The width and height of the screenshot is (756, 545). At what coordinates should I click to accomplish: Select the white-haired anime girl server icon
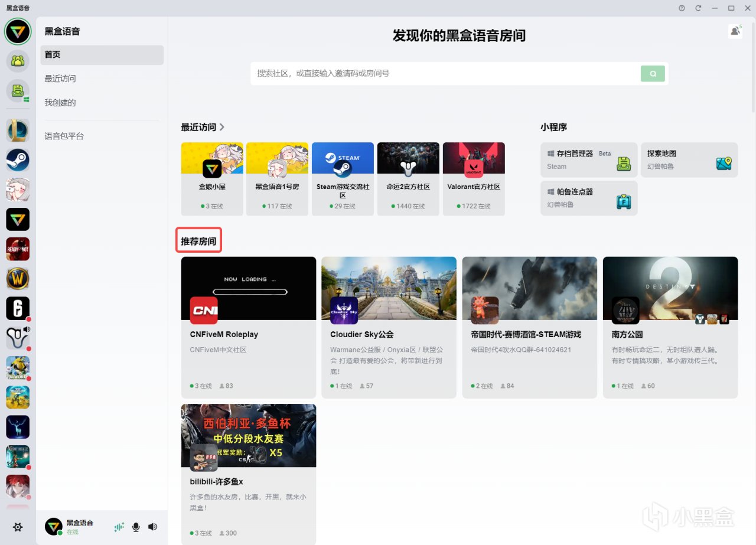(x=18, y=190)
